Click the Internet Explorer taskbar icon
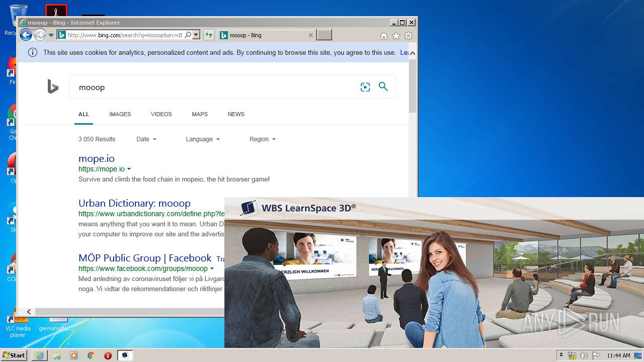The height and width of the screenshot is (362, 644). click(40, 355)
